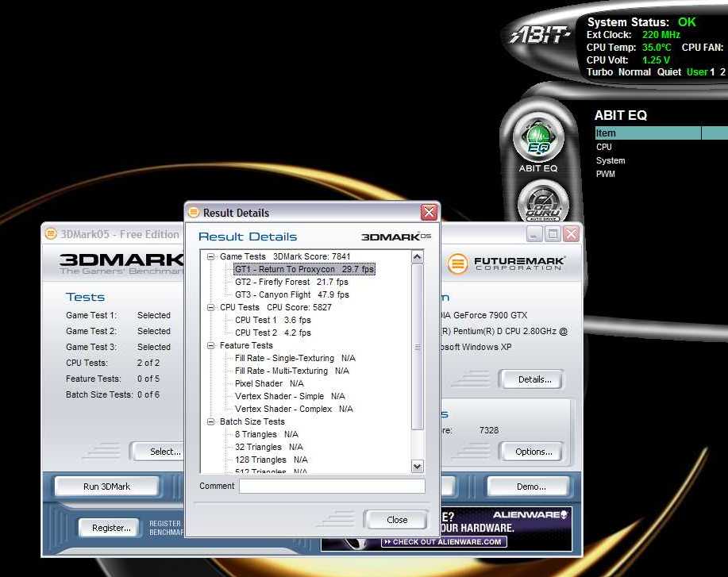Select GT3 - Canyon Flight result
Viewport: 728px width, 577px height.
coord(291,294)
